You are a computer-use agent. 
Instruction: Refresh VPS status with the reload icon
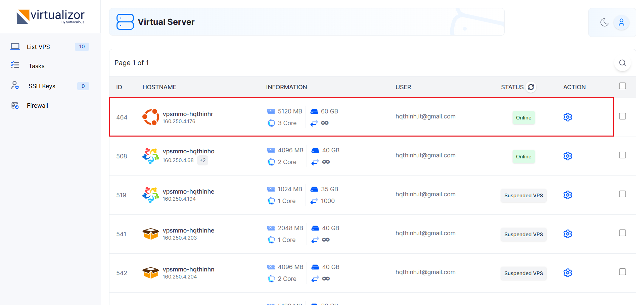(531, 87)
